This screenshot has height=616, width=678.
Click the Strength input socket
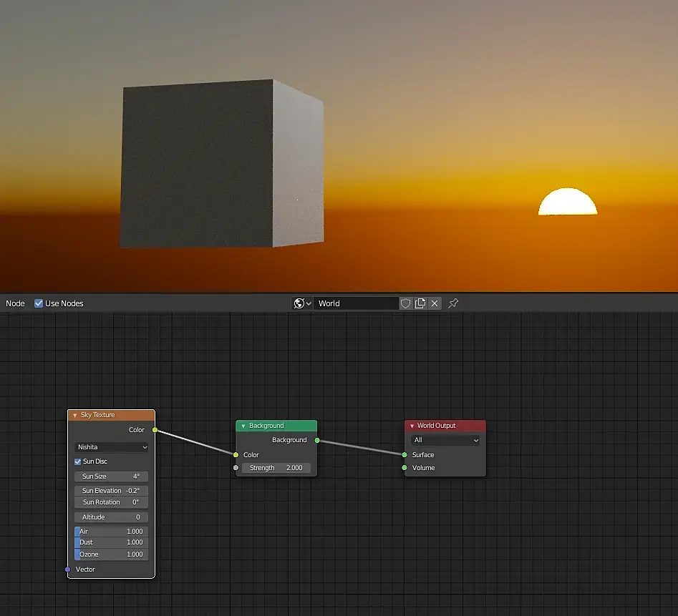click(x=236, y=468)
